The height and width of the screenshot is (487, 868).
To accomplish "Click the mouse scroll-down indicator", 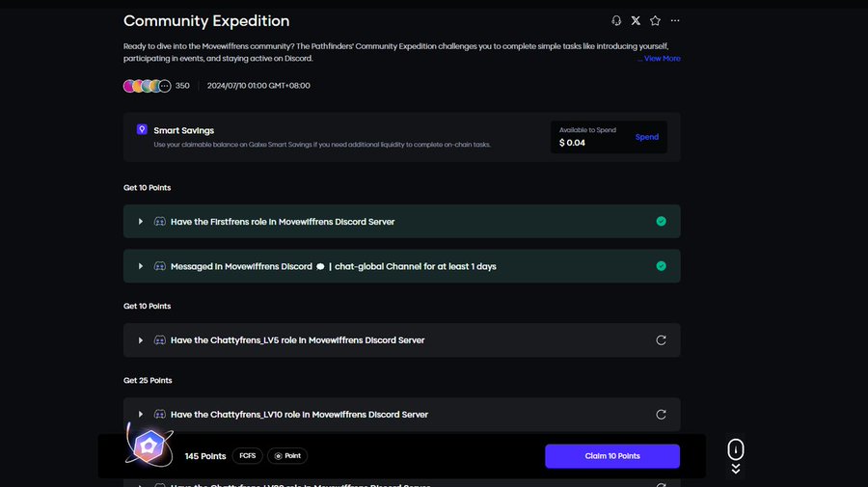I will [x=736, y=456].
